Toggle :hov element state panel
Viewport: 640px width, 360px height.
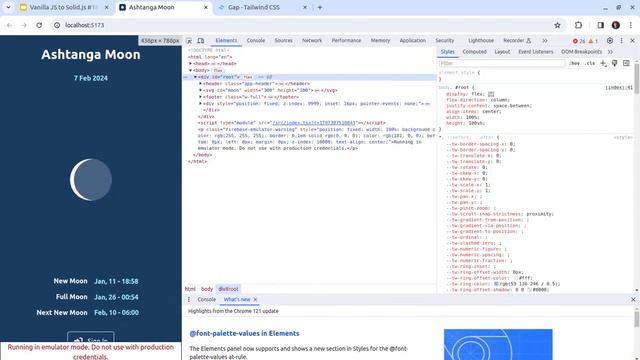point(574,63)
